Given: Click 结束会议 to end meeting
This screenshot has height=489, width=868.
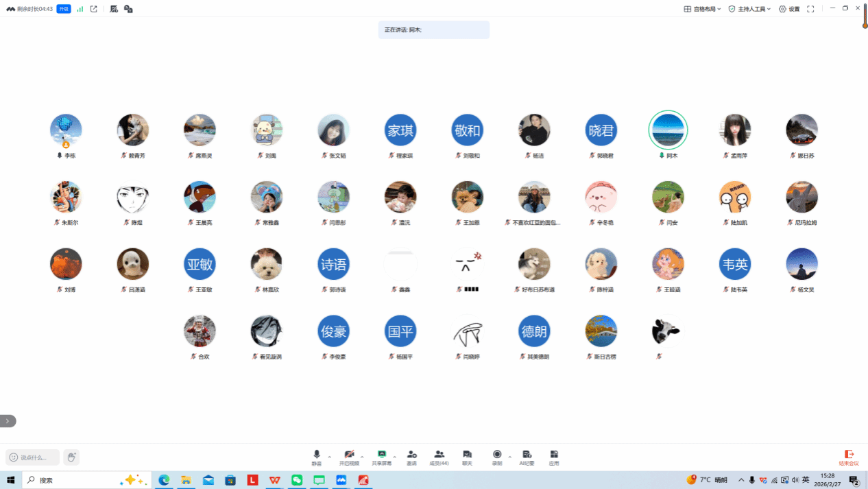Looking at the screenshot, I should pos(849,457).
